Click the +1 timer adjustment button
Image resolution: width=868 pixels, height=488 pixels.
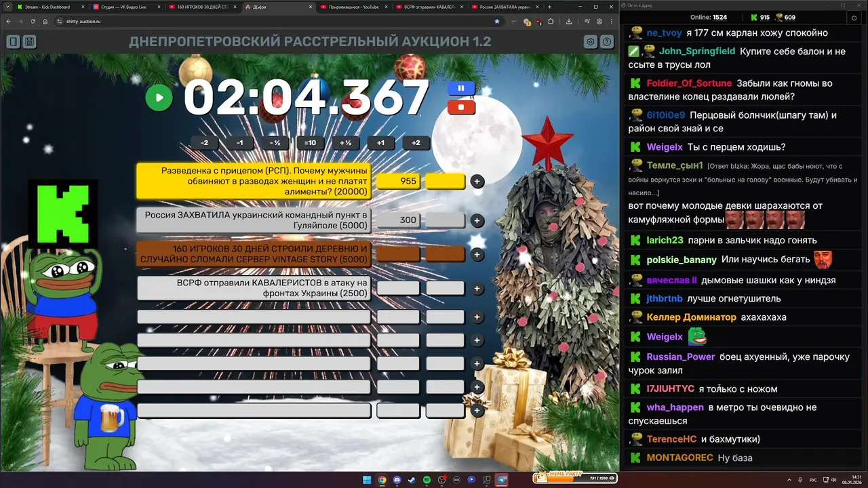[x=380, y=143]
